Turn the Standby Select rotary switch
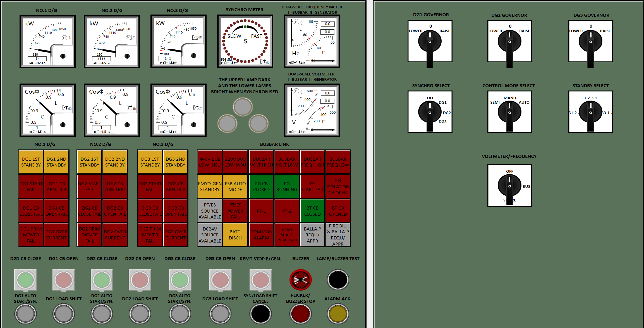This screenshot has width=644, height=328. point(590,112)
